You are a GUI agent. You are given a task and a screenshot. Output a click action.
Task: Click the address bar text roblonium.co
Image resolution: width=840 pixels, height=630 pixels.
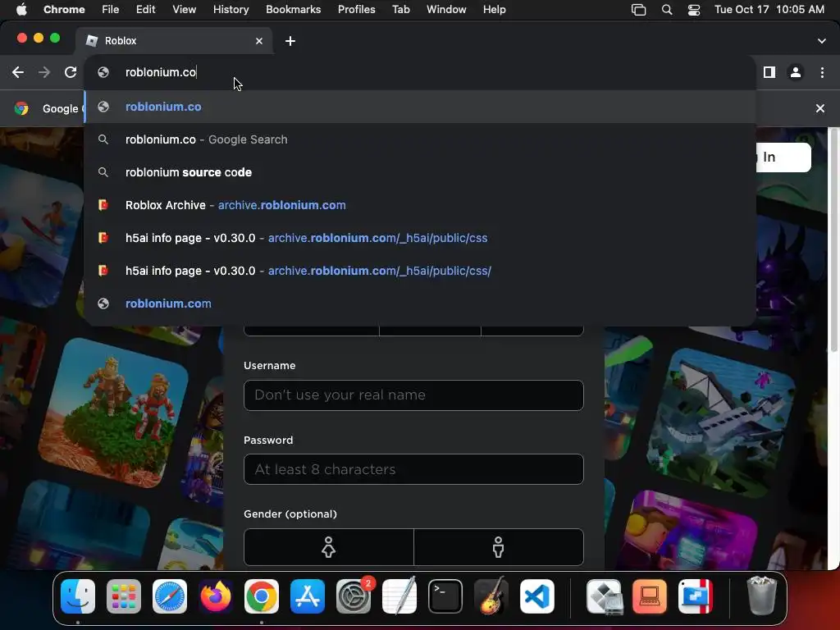point(161,72)
